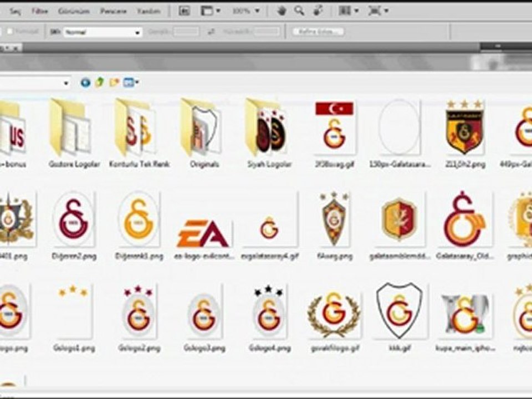The image size is (532, 399).
Task: Select Gslogo1.png with three yellow stars
Action: pyautogui.click(x=73, y=311)
